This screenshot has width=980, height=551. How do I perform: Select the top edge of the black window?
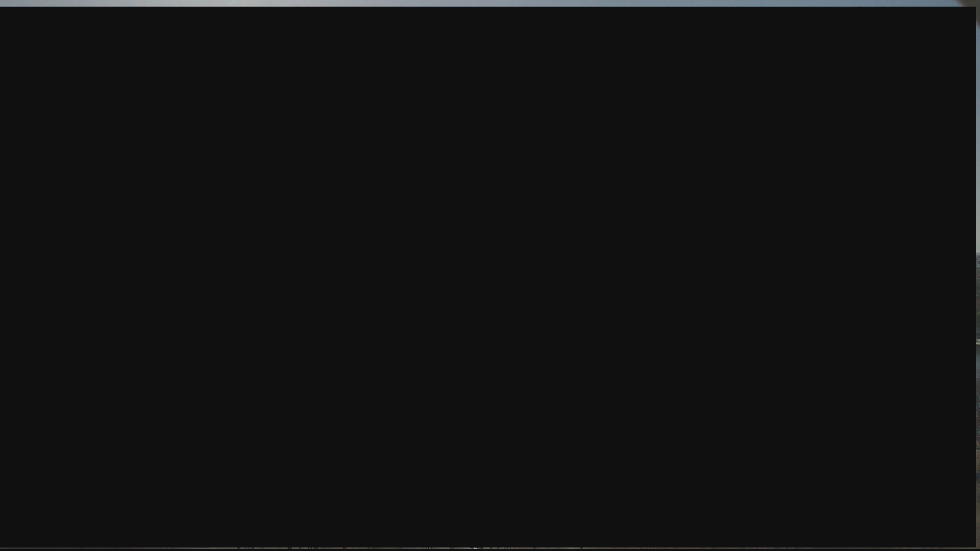[x=488, y=7]
